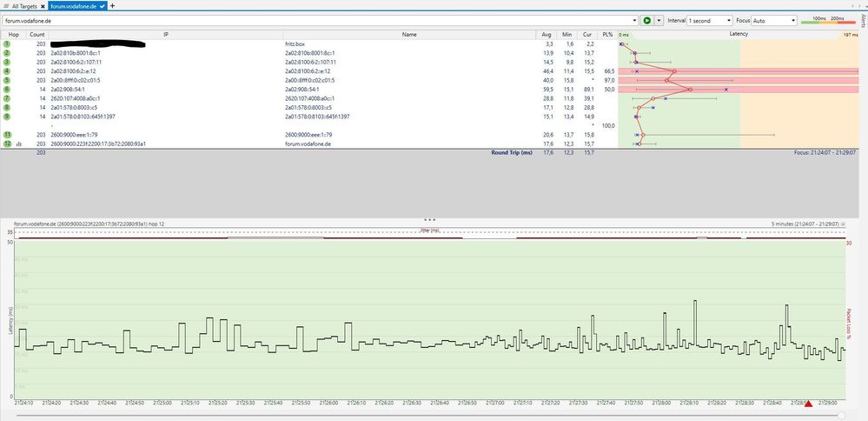
Task: Click the Name column header
Action: pyautogui.click(x=409, y=34)
